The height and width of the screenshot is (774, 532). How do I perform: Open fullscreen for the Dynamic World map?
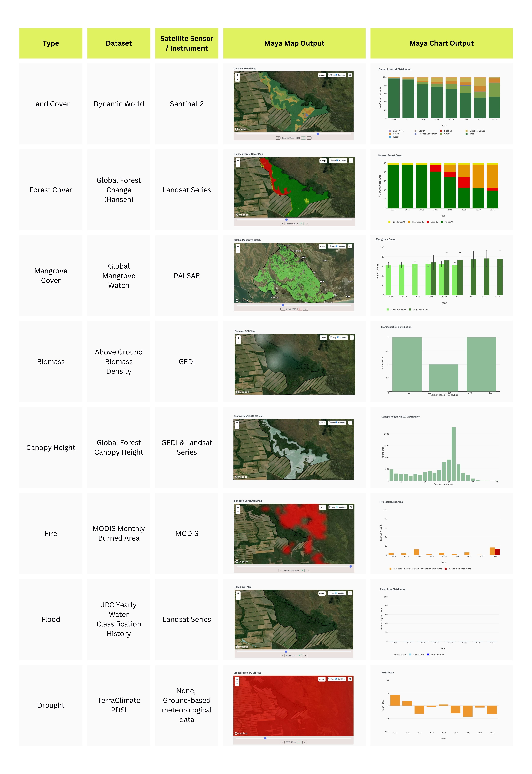click(350, 75)
